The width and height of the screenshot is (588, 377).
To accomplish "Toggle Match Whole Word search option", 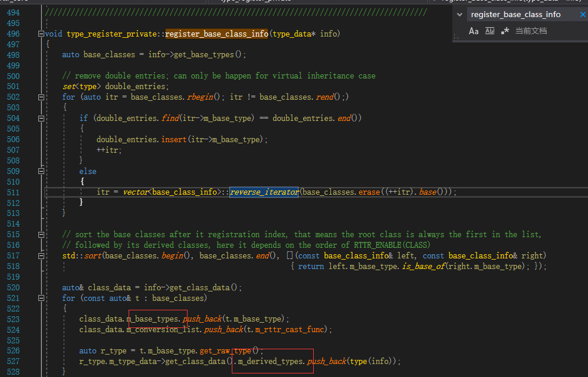I will pos(490,31).
